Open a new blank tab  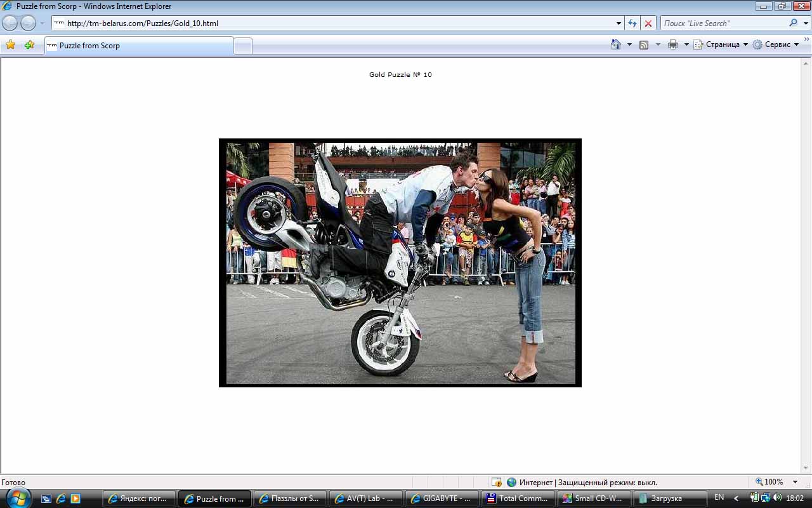click(x=242, y=46)
